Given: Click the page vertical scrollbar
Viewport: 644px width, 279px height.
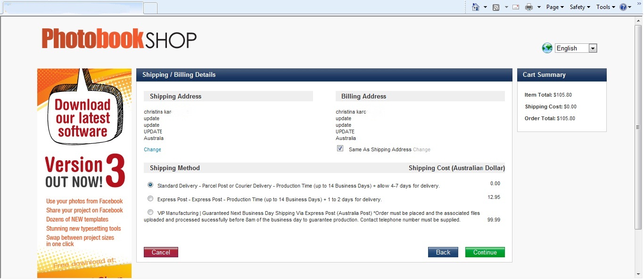Looking at the screenshot, I should (638, 127).
